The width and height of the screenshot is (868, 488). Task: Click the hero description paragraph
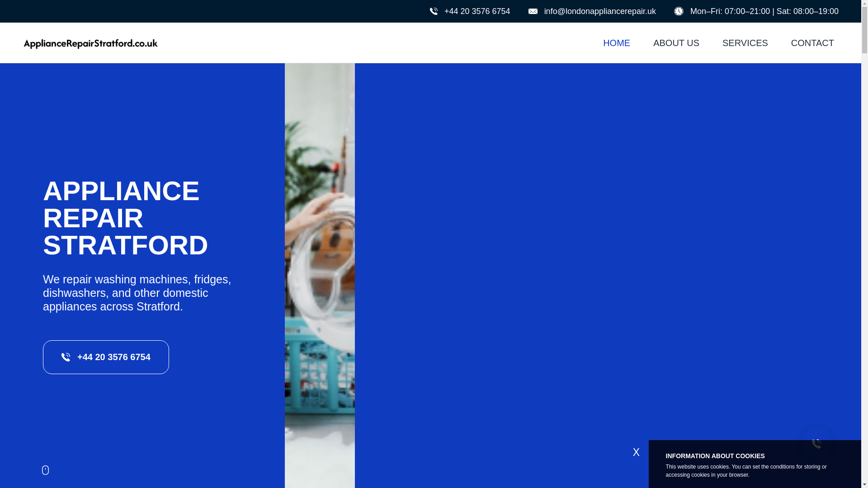click(137, 293)
